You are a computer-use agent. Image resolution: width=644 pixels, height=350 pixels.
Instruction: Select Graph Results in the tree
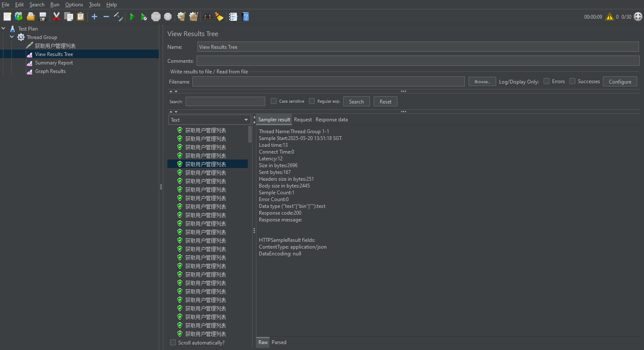click(x=50, y=71)
